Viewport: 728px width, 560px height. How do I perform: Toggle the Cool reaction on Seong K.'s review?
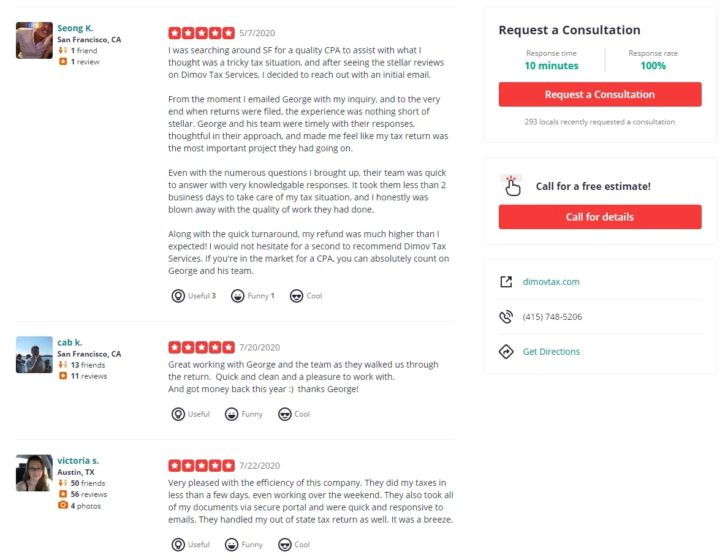pyautogui.click(x=305, y=296)
